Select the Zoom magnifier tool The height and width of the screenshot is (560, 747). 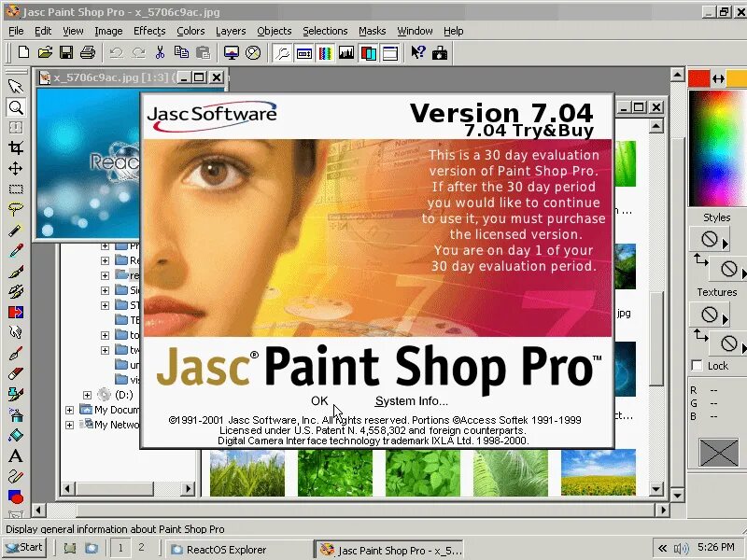(16, 107)
